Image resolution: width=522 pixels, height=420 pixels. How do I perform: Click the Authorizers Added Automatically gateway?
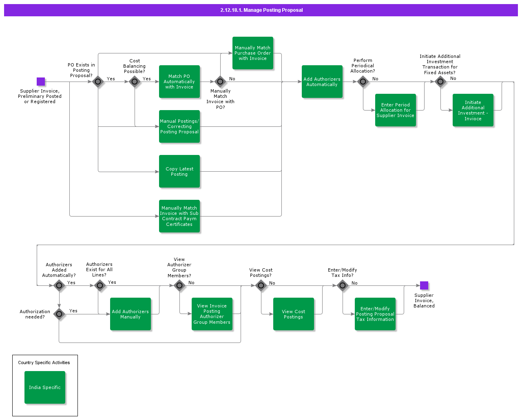[x=59, y=285]
